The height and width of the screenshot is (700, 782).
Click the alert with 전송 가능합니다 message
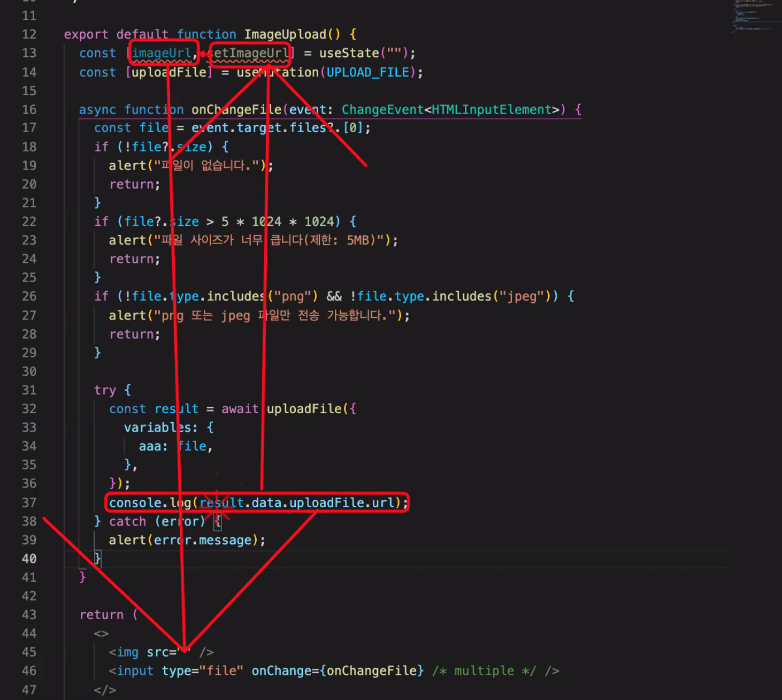[259, 316]
